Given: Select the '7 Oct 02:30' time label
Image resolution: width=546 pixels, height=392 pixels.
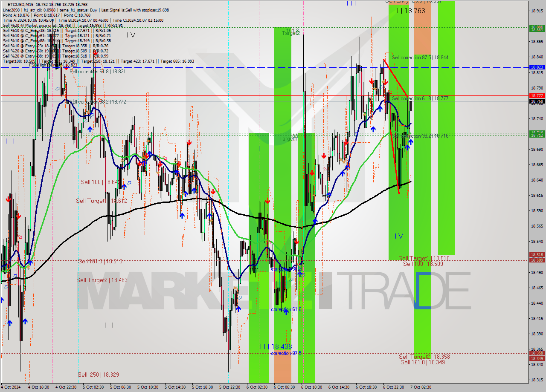Looking at the screenshot, I should (x=421, y=387).
